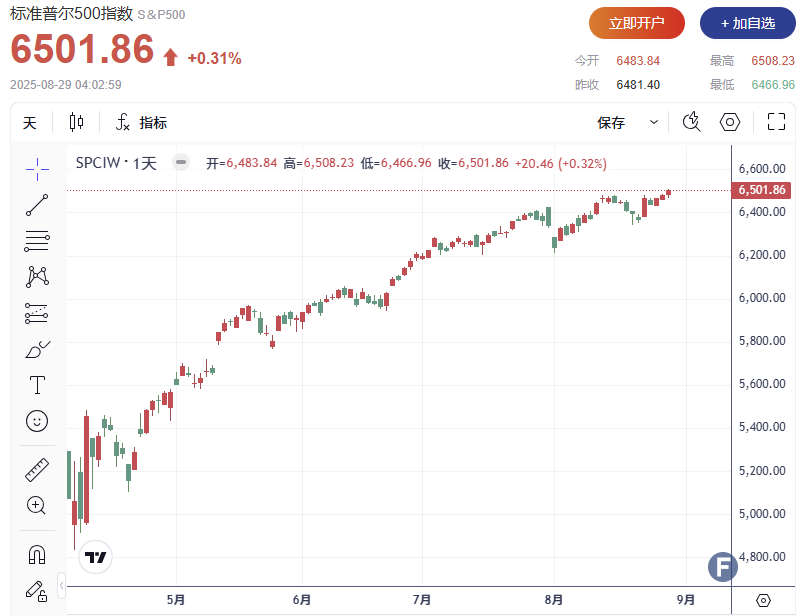Click the 标准普尔500指数 title
Screen dimensions: 803x616
[x=71, y=14]
